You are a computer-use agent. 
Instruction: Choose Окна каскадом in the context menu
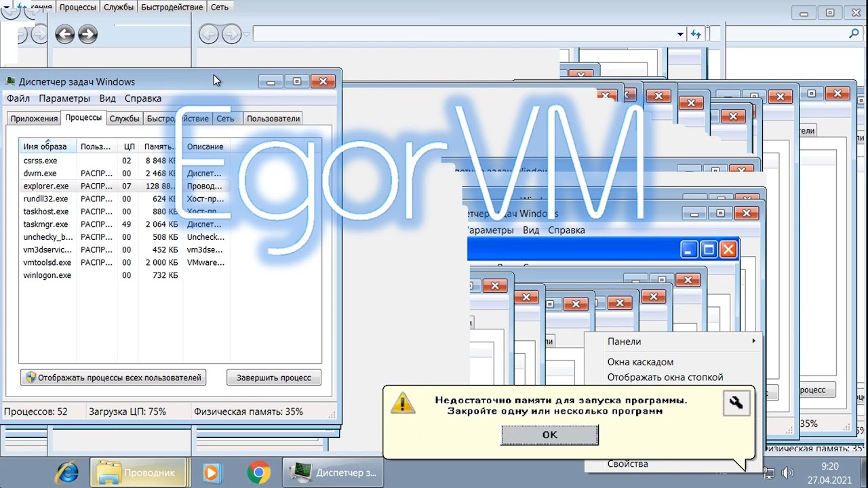tap(640, 362)
